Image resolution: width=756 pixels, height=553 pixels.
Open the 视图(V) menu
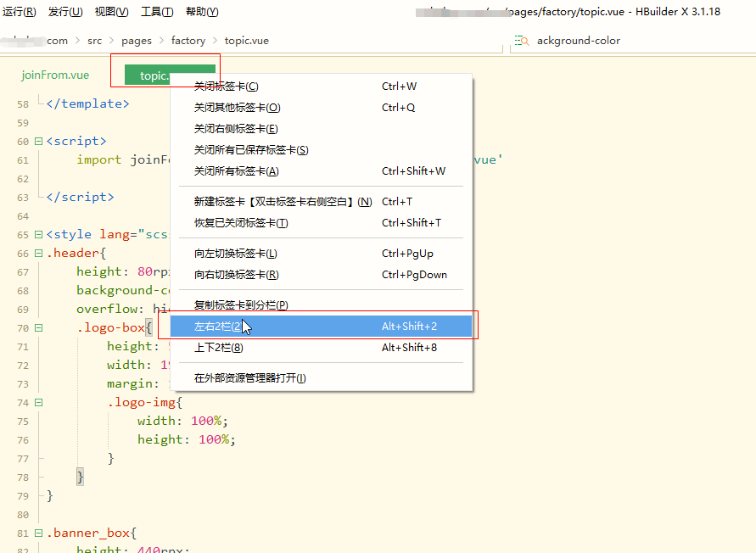111,12
